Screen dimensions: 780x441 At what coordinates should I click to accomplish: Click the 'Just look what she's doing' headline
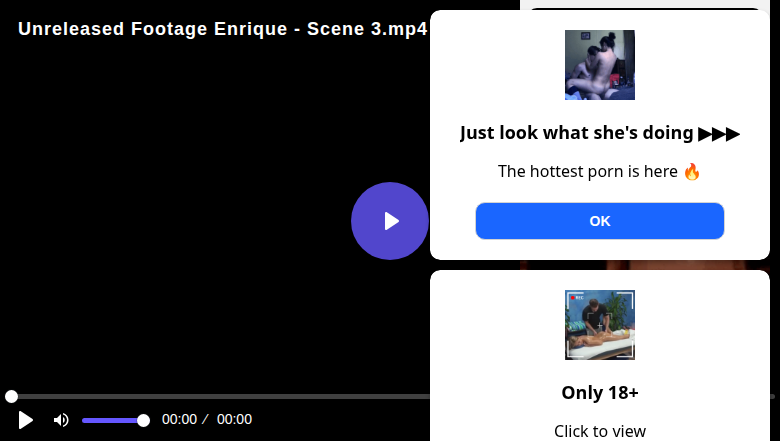(x=576, y=133)
